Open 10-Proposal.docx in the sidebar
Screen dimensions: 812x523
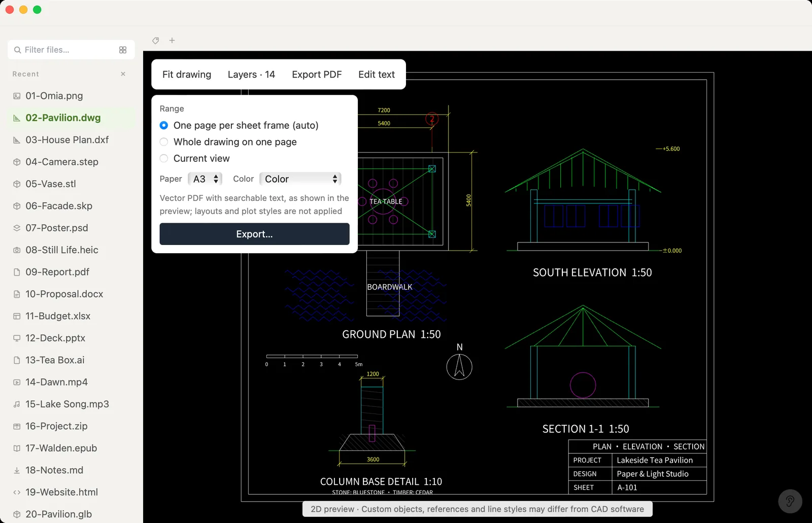(x=72, y=294)
